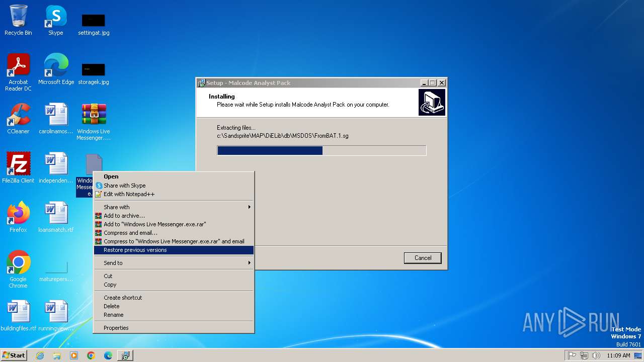Minimize the Setup installer window

(x=424, y=83)
